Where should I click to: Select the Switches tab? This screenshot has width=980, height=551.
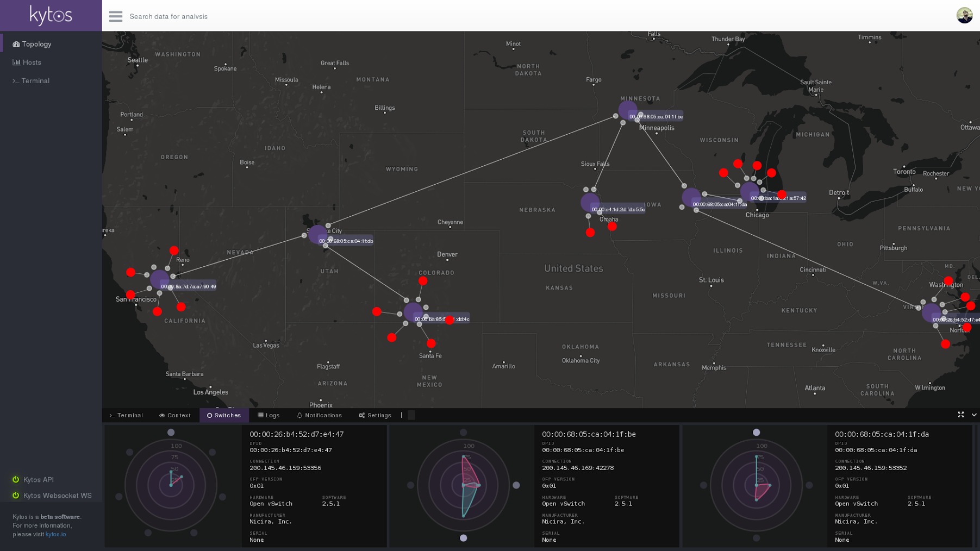pyautogui.click(x=224, y=415)
